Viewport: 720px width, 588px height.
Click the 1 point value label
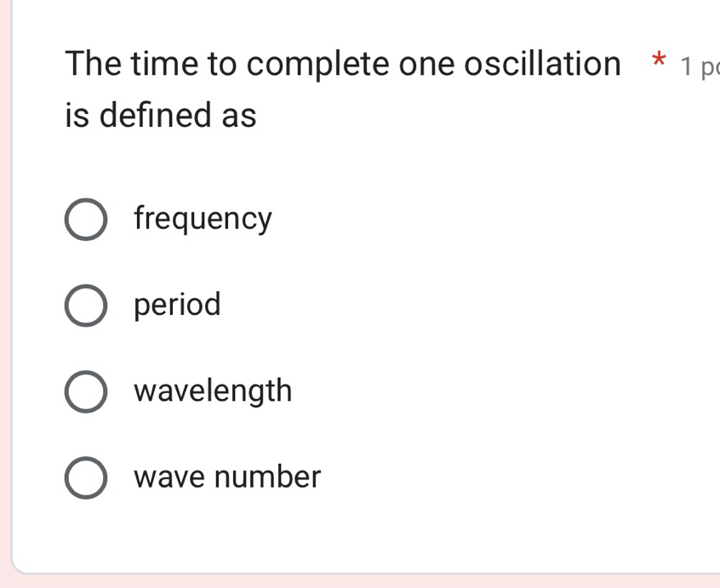click(698, 65)
